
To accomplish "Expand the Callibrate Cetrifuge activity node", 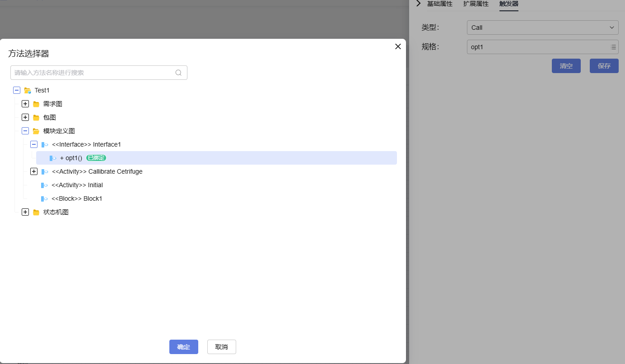I will pyautogui.click(x=34, y=171).
